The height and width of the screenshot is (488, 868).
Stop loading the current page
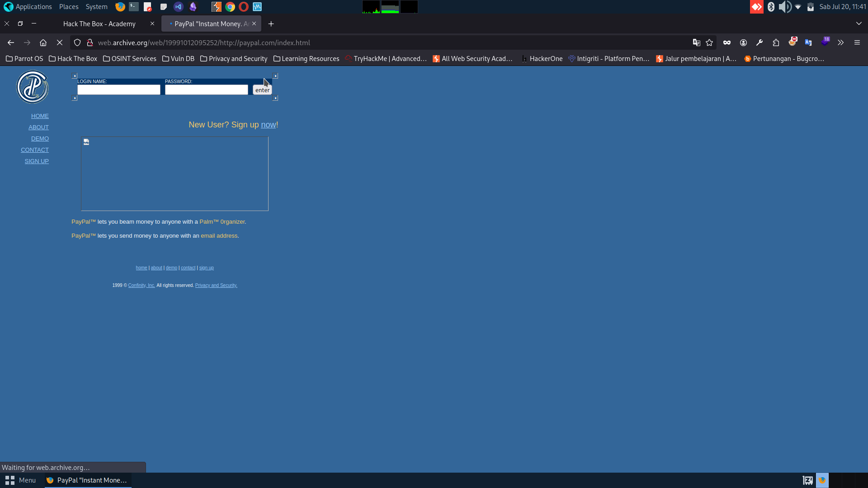(59, 42)
